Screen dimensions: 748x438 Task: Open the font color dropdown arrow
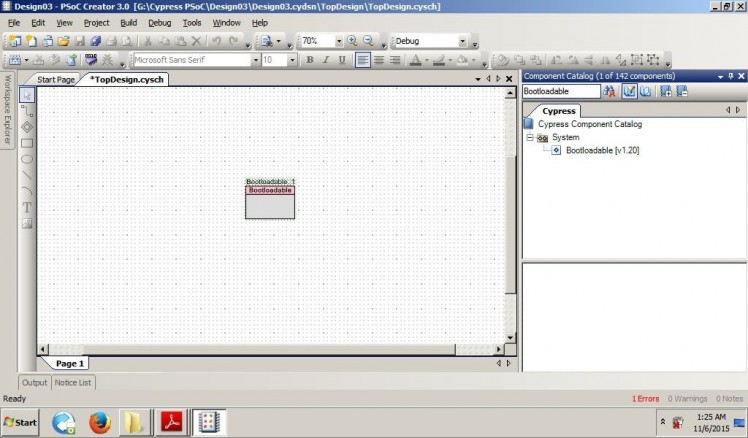[426, 60]
